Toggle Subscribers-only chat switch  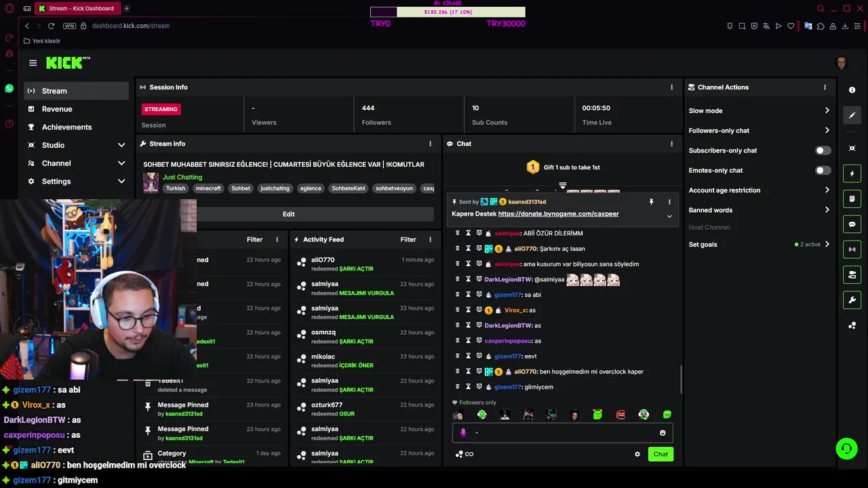click(823, 150)
